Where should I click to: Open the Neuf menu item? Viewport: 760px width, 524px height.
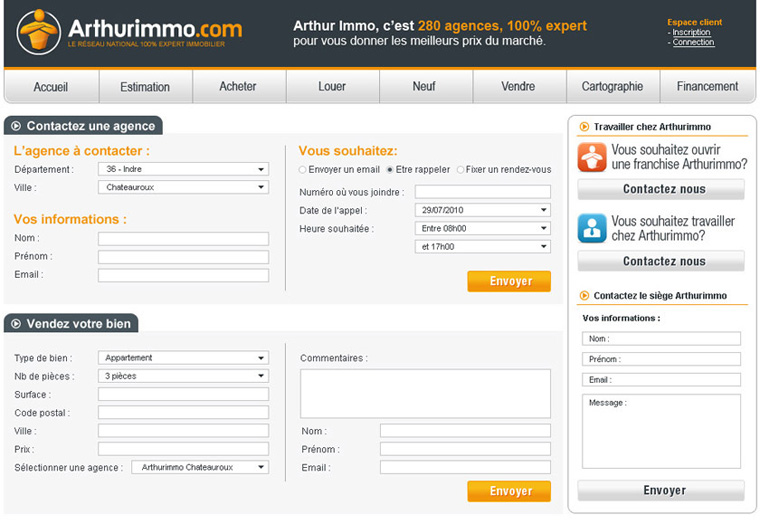[x=426, y=87]
